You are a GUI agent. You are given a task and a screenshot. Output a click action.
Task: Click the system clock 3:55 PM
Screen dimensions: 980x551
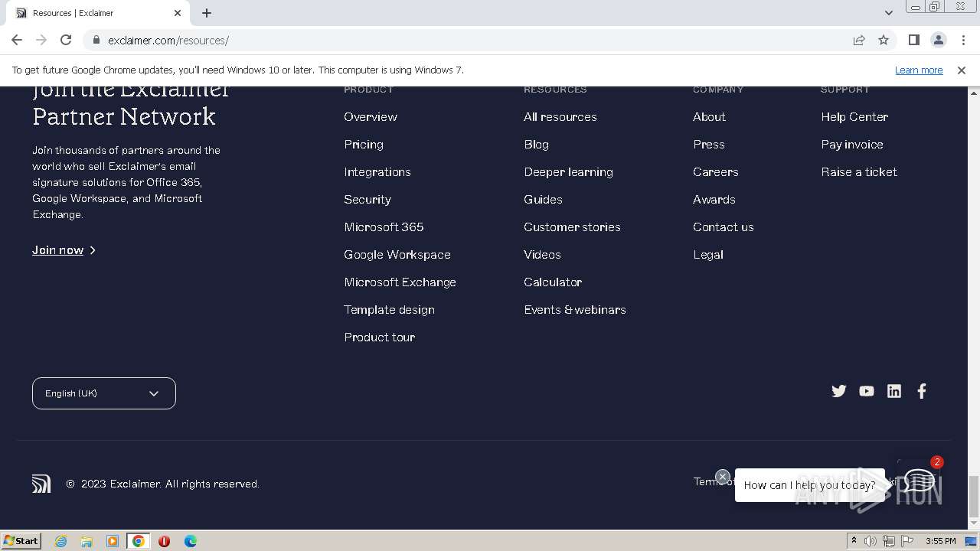click(940, 541)
